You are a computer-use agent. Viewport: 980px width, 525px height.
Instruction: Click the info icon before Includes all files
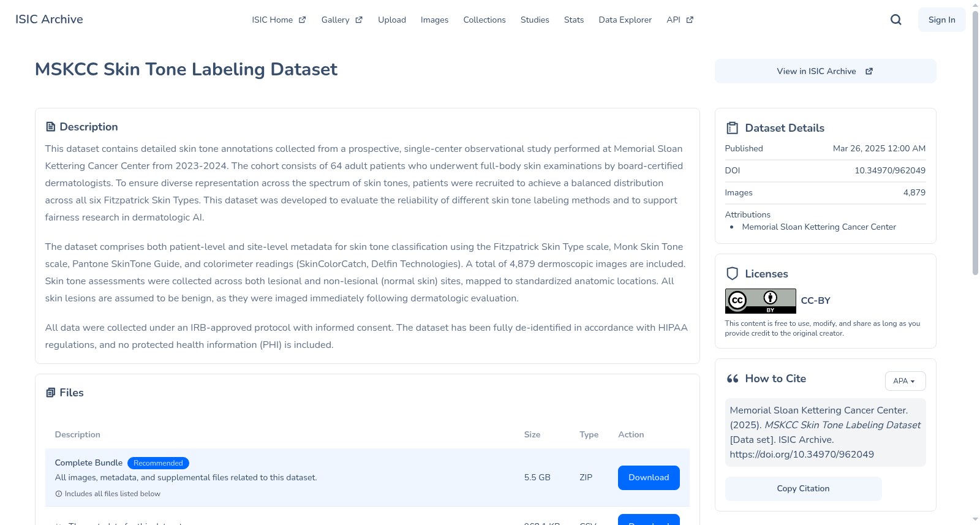(x=59, y=494)
